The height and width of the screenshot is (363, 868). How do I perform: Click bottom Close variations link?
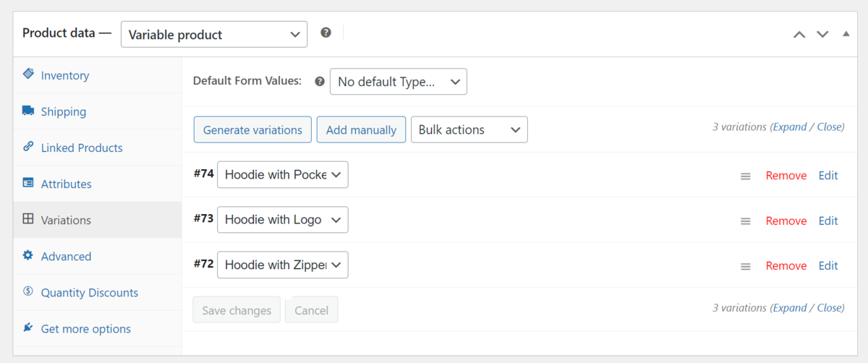tap(830, 307)
